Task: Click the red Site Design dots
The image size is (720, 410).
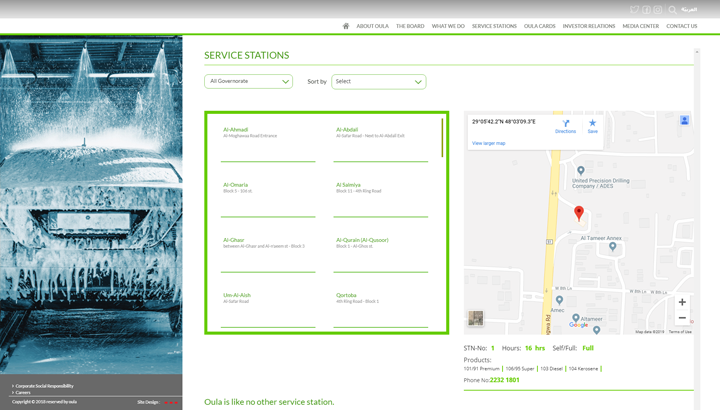Action: click(x=171, y=403)
